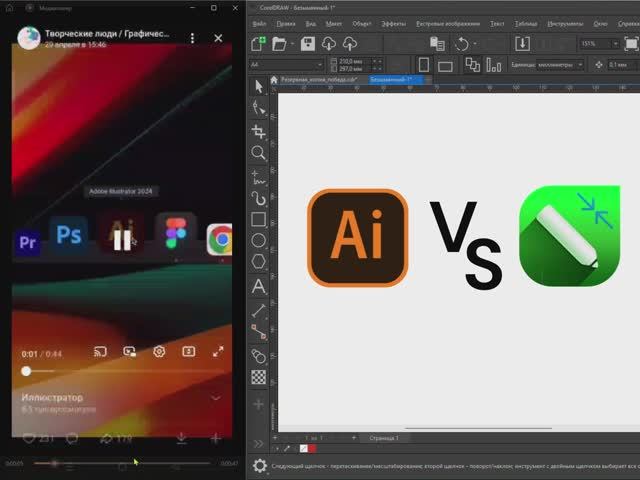Set page orientation to landscape

point(445,66)
